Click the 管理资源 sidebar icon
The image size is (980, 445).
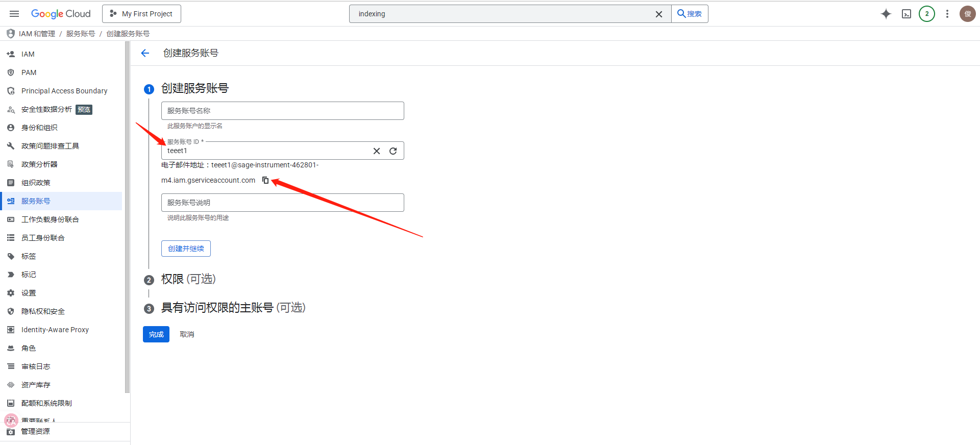pyautogui.click(x=11, y=432)
